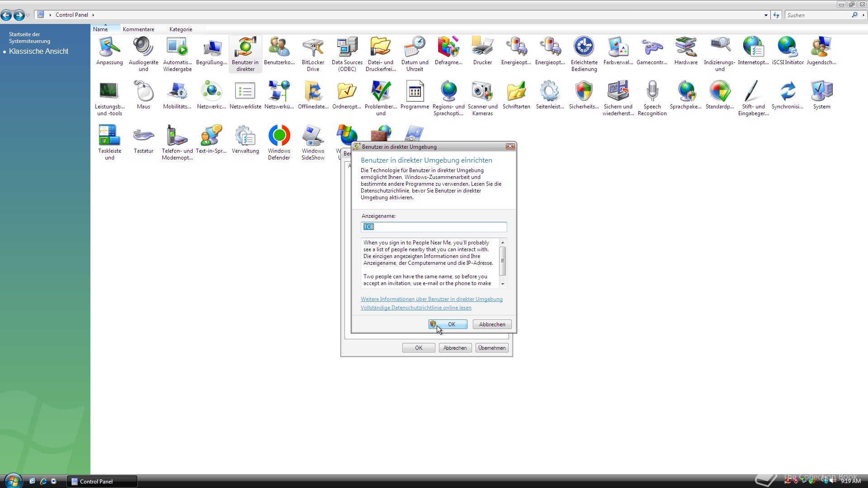Image resolution: width=868 pixels, height=488 pixels.
Task: Expand the Control Panel breadcrumb arrow
Action: click(x=93, y=15)
